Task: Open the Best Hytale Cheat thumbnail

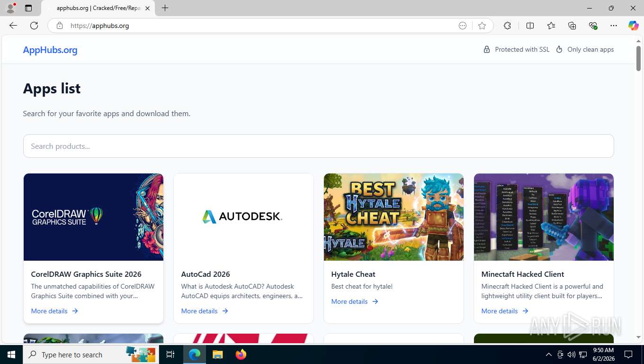Action: tap(394, 217)
